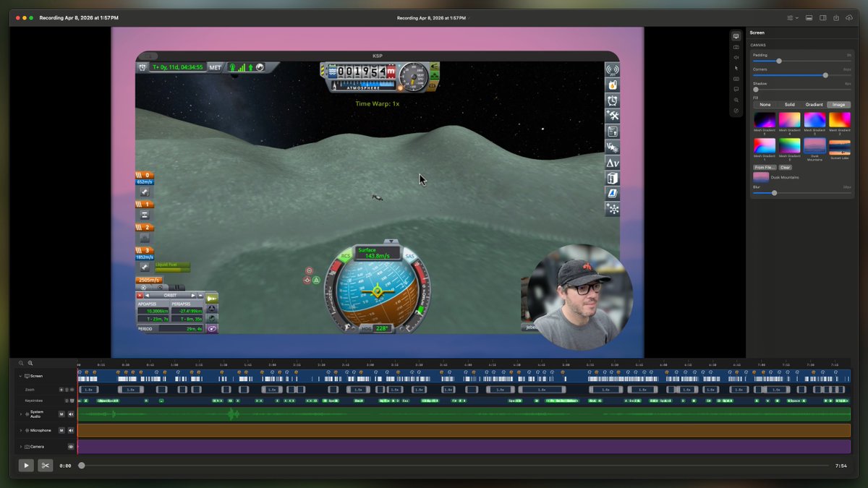Viewport: 868px width, 488px height.
Task: Select the Solid fill option
Action: 790,105
